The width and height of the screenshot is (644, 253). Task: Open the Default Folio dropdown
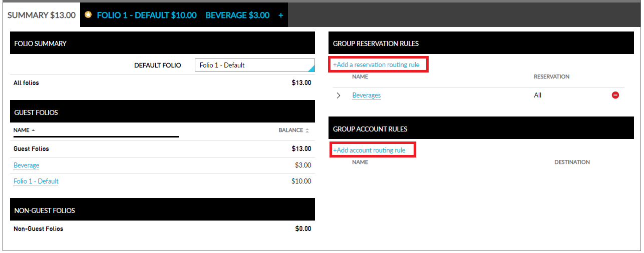click(x=254, y=65)
